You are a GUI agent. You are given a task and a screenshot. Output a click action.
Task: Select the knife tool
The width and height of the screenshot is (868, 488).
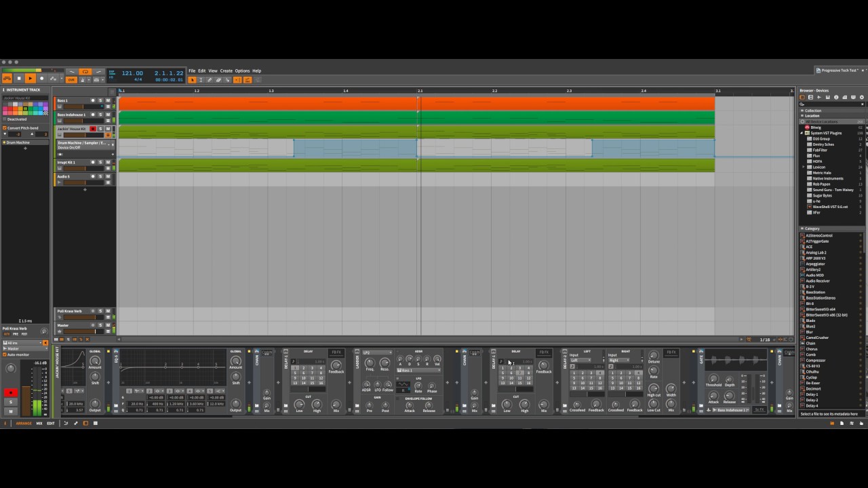click(x=227, y=80)
